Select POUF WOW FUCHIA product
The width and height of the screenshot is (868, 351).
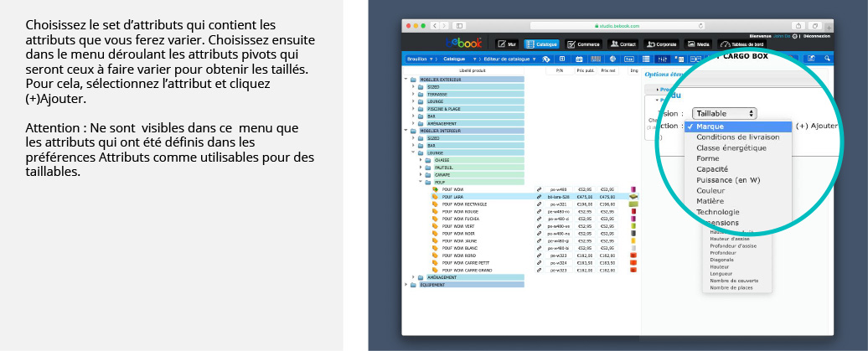tap(461, 219)
